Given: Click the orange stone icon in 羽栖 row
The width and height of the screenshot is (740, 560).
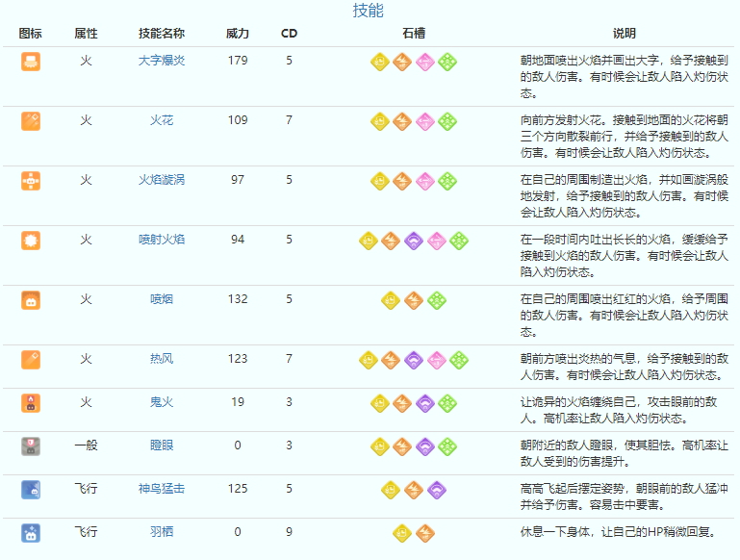Looking at the screenshot, I should point(424,532).
